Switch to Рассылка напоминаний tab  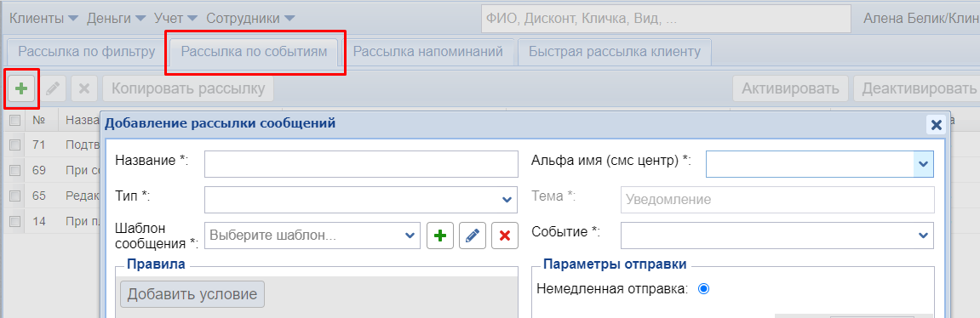(428, 51)
